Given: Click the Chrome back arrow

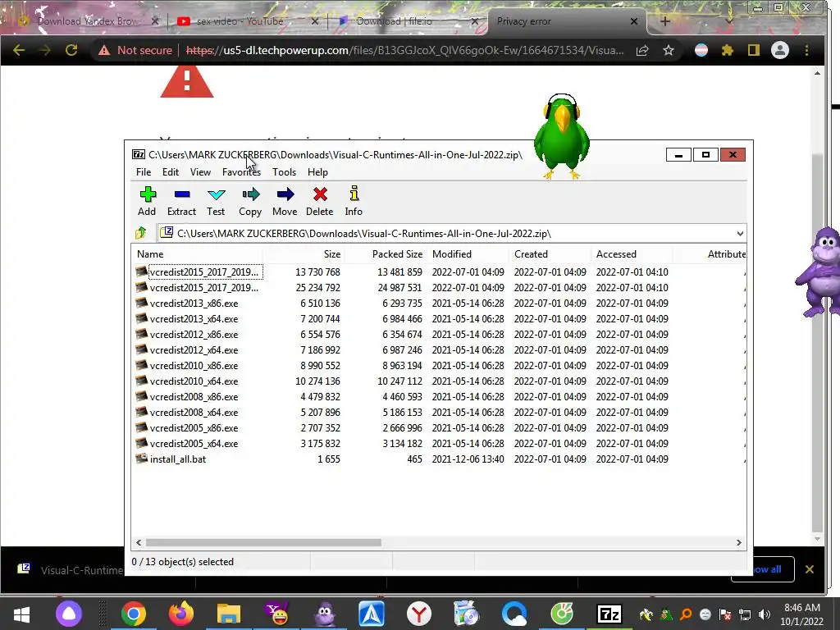Looking at the screenshot, I should tap(19, 50).
